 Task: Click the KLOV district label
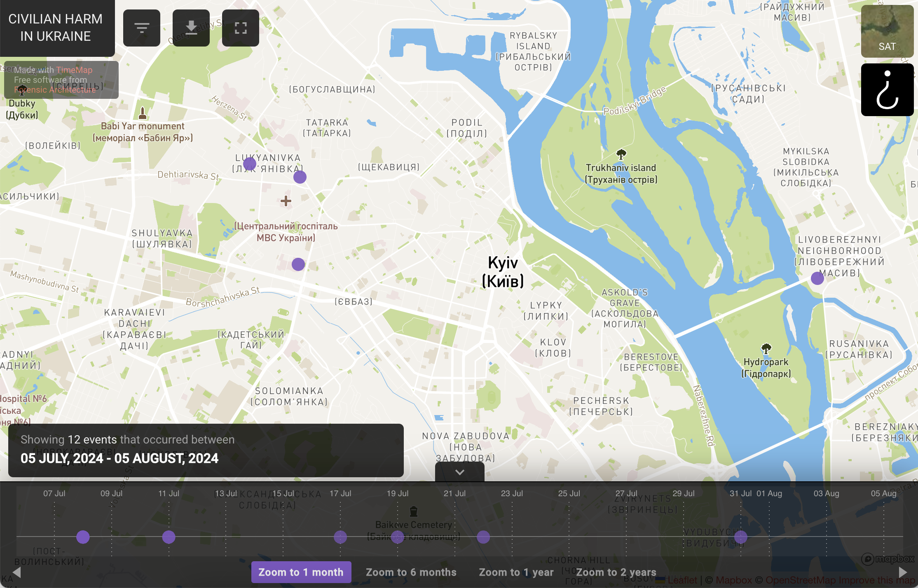[553, 348]
